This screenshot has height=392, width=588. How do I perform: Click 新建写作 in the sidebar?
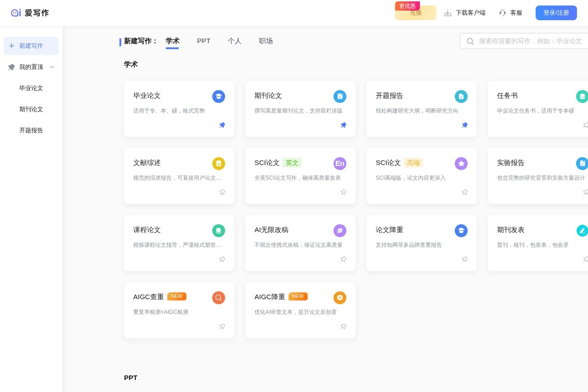click(x=31, y=46)
